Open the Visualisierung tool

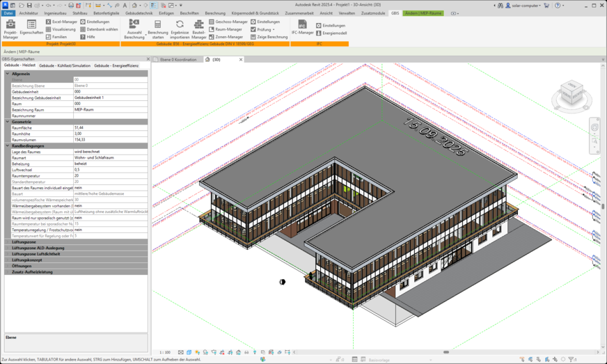(x=61, y=29)
